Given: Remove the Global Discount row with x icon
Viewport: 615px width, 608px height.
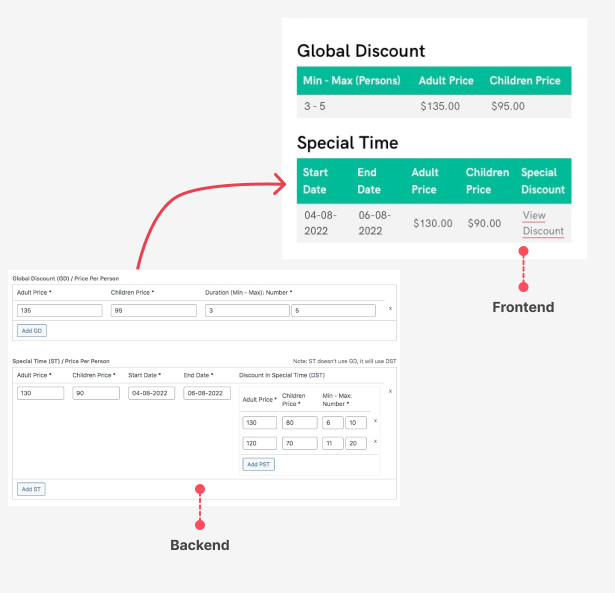Looking at the screenshot, I should 390,309.
